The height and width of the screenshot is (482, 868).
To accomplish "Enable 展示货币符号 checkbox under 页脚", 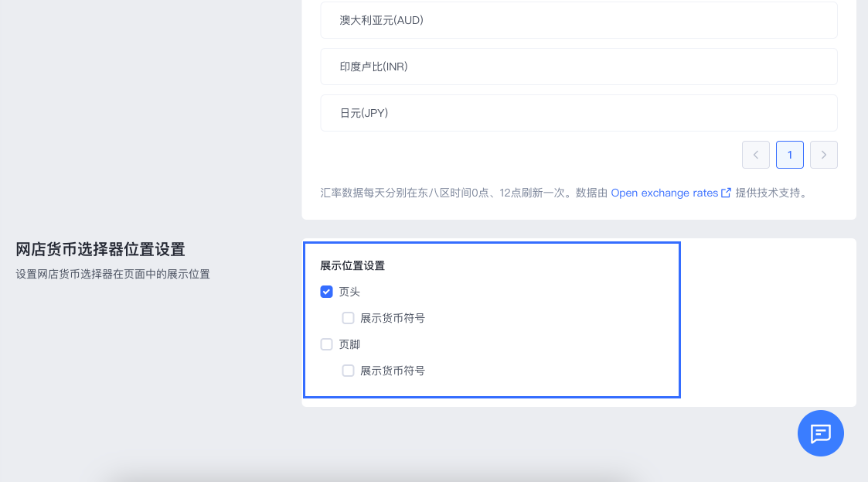I will [349, 371].
